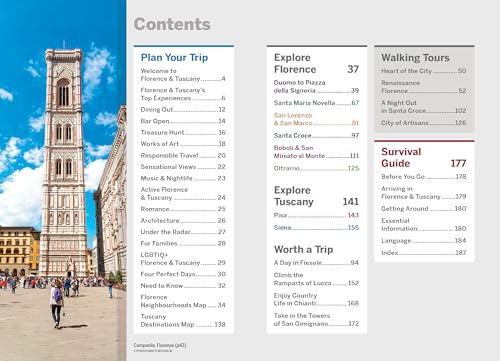Open the 'Responsible Travel' entry

point(183,155)
